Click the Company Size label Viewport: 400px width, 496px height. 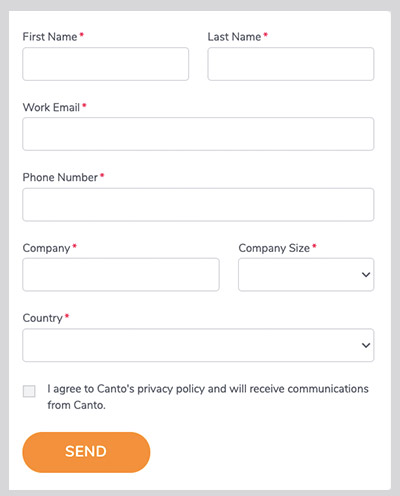[x=274, y=248]
